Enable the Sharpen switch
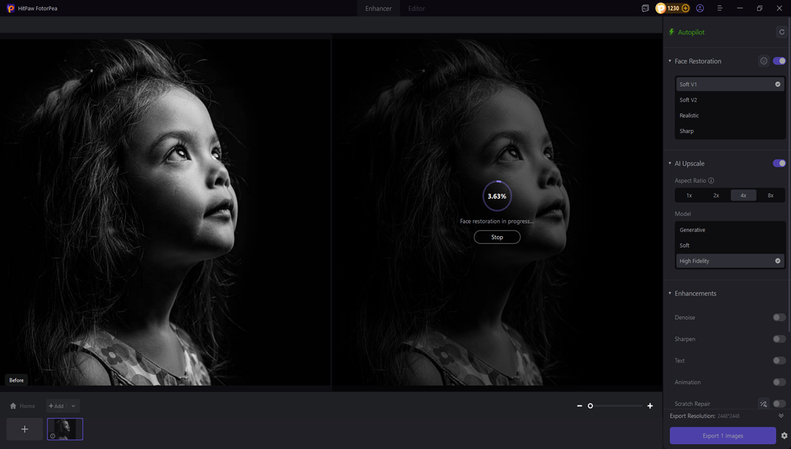791x449 pixels. (x=779, y=339)
